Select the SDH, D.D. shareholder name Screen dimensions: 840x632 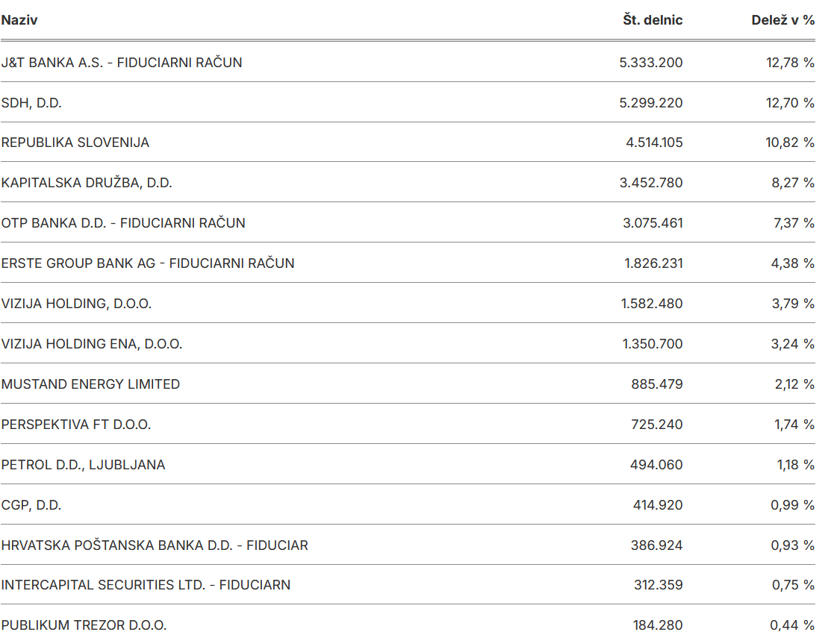[x=31, y=103]
